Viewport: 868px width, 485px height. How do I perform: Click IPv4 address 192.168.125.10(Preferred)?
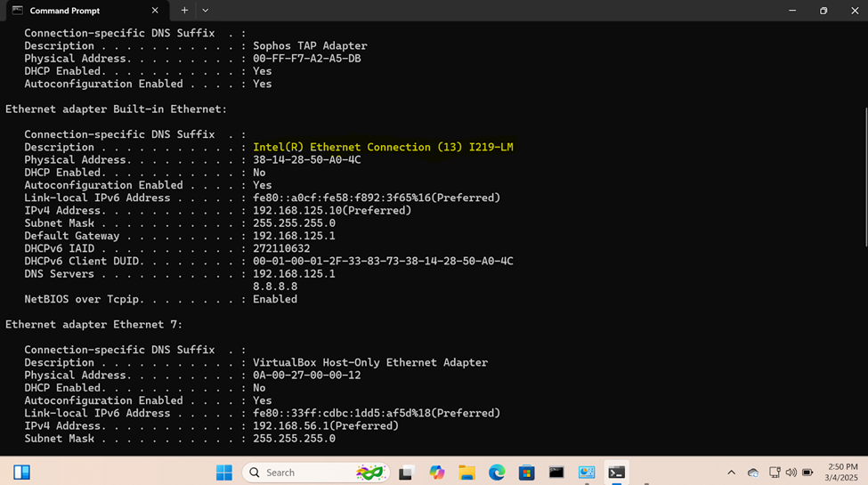tap(332, 211)
